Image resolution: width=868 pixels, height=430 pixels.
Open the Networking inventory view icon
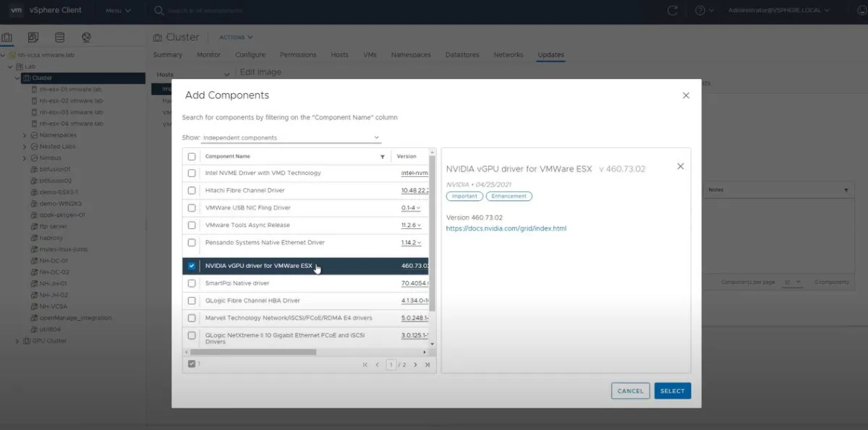(x=87, y=38)
